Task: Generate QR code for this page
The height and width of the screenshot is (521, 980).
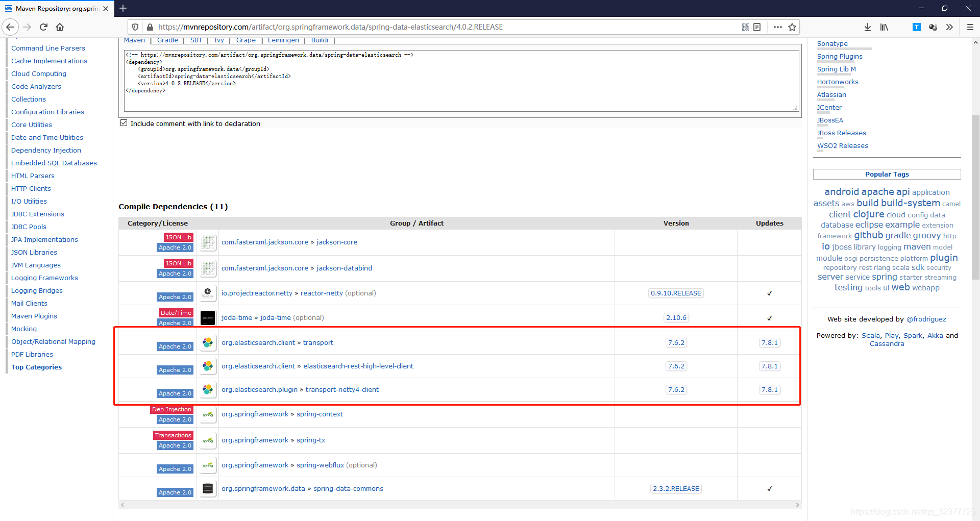Action: [x=746, y=27]
